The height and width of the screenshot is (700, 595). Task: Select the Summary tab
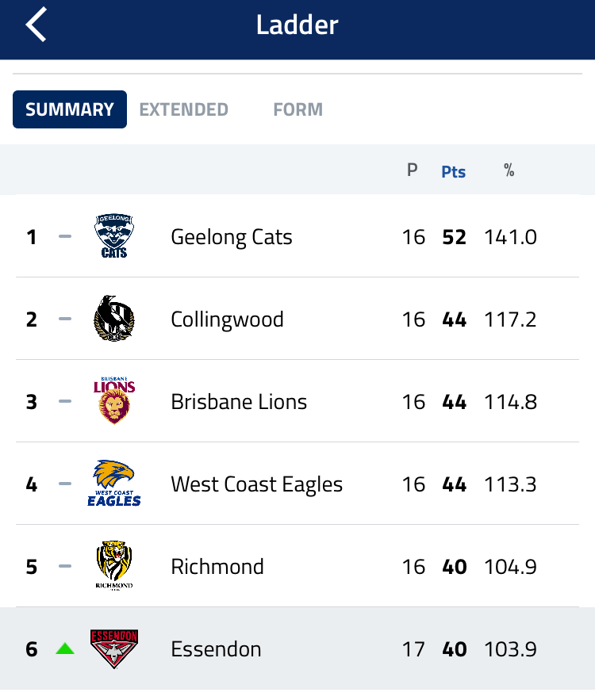tap(70, 109)
